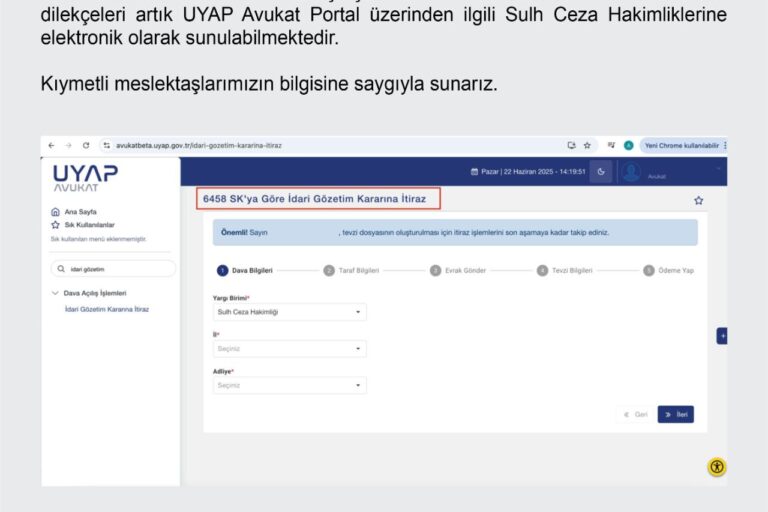Click the blue plus side tab
This screenshot has height=512, width=768.
[x=722, y=336]
